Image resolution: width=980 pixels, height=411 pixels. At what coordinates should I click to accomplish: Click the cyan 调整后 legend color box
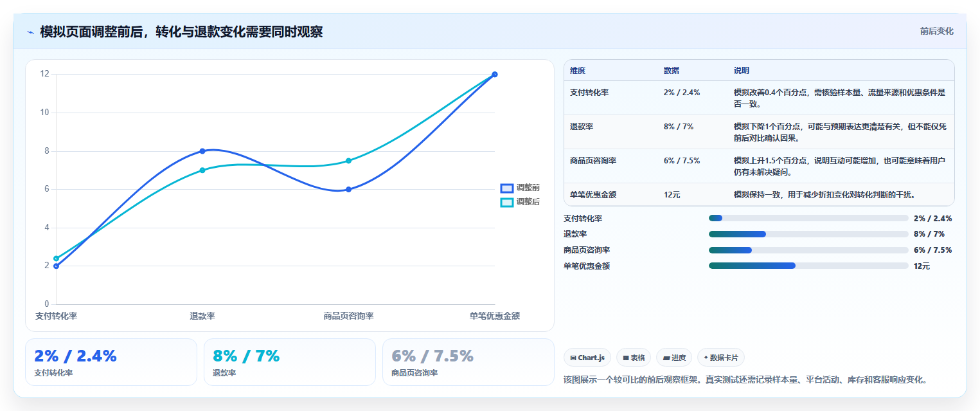tap(507, 202)
